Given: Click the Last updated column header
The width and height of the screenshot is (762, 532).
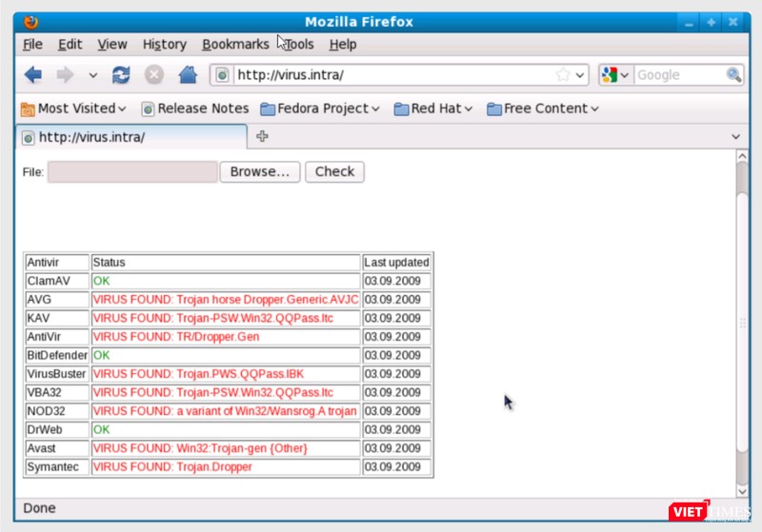Looking at the screenshot, I should [396, 262].
